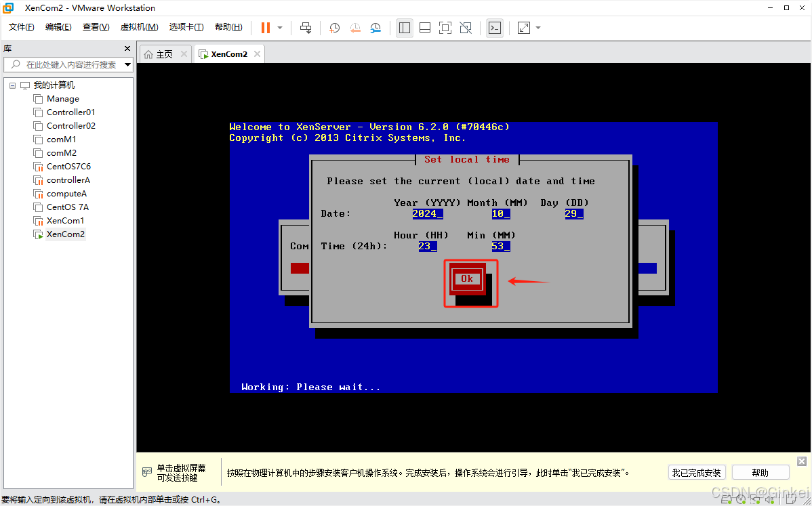Click the Min field showing 53
The image size is (812, 506).
501,247
